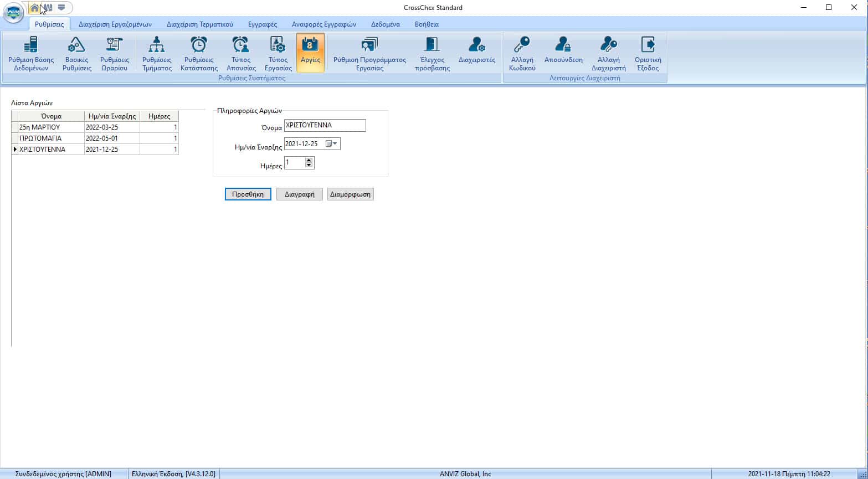Viewport: 868px width, 479px height.
Task: Open the CrossChex application orb menu
Action: [13, 12]
